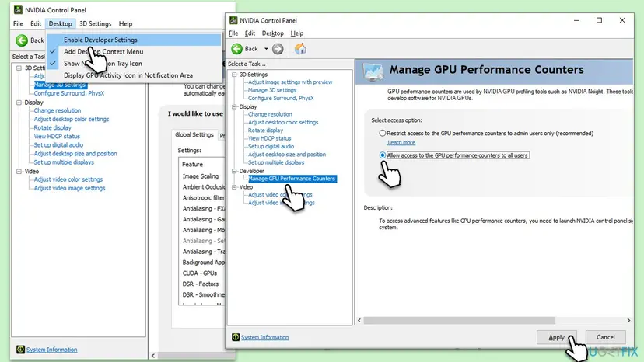Select Adjust video image settings in left window
The height and width of the screenshot is (362, 644).
[x=69, y=188]
